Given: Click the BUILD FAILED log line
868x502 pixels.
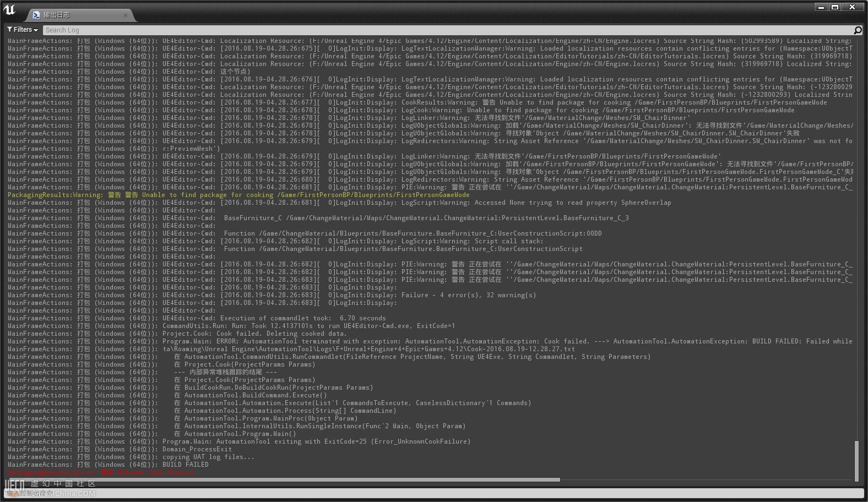Looking at the screenshot, I should [x=185, y=465].
